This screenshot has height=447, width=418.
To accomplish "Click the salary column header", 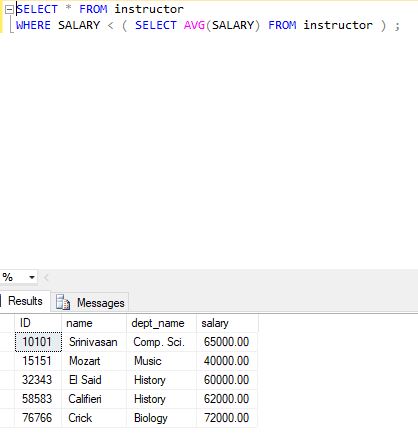I will click(x=227, y=323).
